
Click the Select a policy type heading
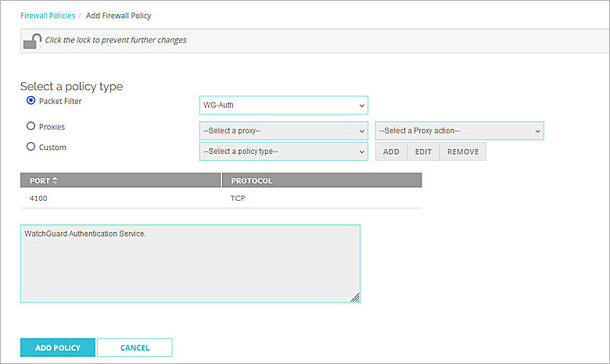coord(72,86)
